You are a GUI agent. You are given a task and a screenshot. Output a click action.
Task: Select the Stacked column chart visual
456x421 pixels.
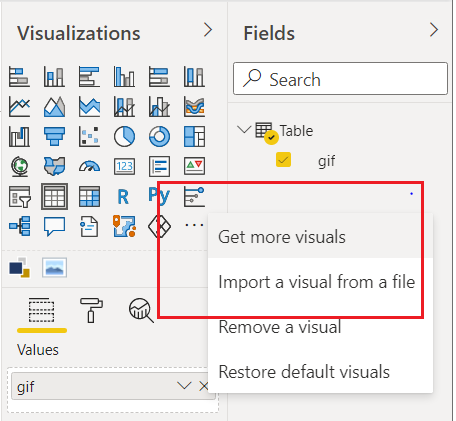(x=54, y=76)
